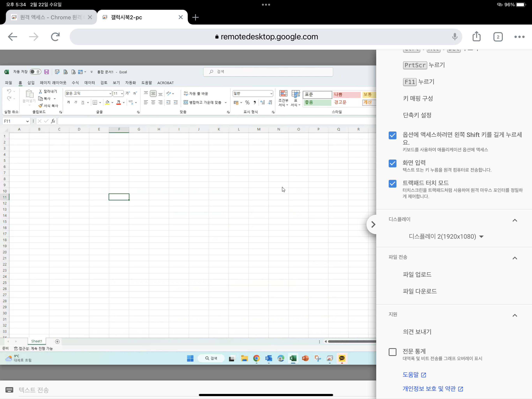Screen dimensions: 532x399
Task: Open the font name dropdown
Action: (110, 94)
